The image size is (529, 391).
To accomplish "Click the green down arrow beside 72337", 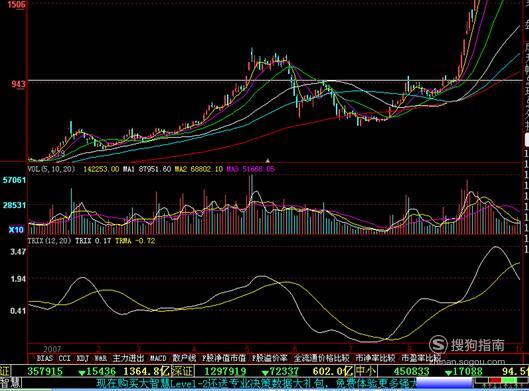I will (265, 373).
